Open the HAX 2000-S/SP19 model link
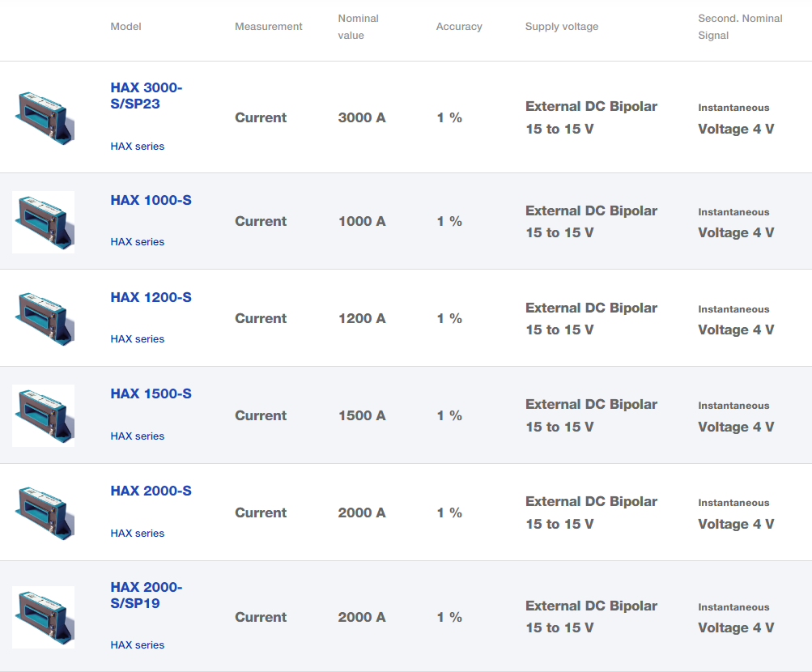Image resolution: width=812 pixels, height=672 pixels. click(x=146, y=595)
